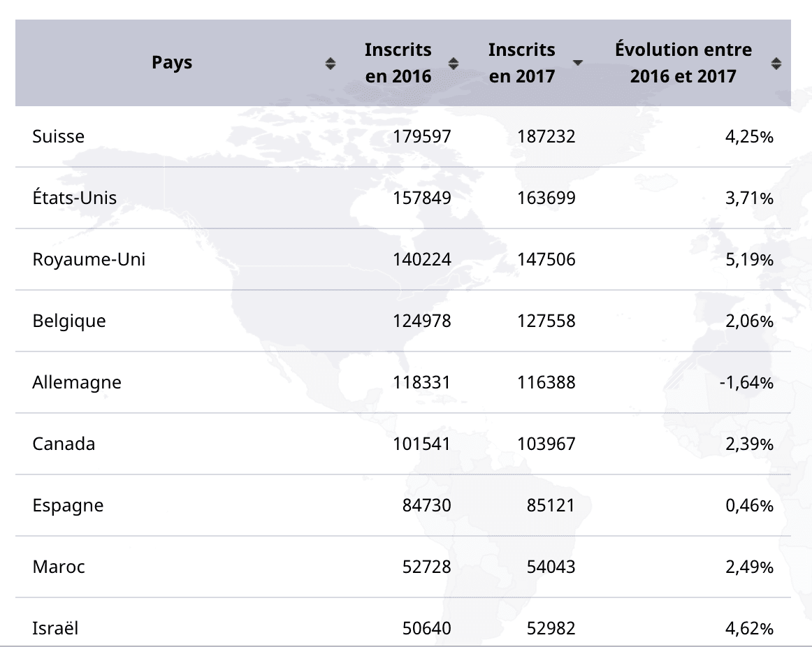The width and height of the screenshot is (812, 647).
Task: Select the États-Unis country cell
Action: pyautogui.click(x=74, y=198)
